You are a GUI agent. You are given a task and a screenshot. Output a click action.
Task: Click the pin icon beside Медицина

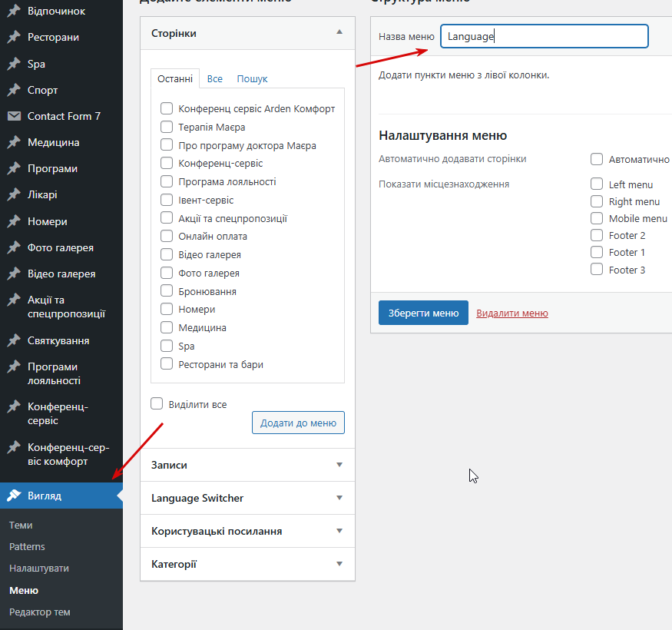click(14, 143)
